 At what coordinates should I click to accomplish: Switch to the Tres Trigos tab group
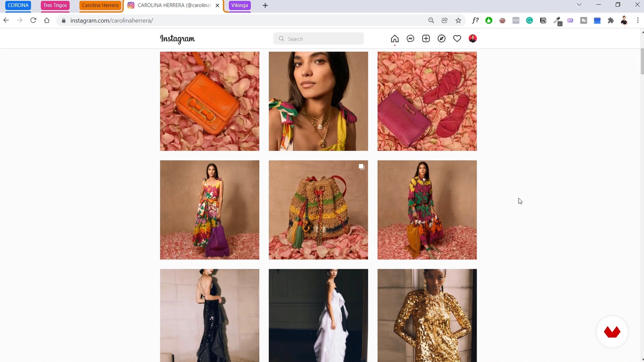(x=55, y=5)
